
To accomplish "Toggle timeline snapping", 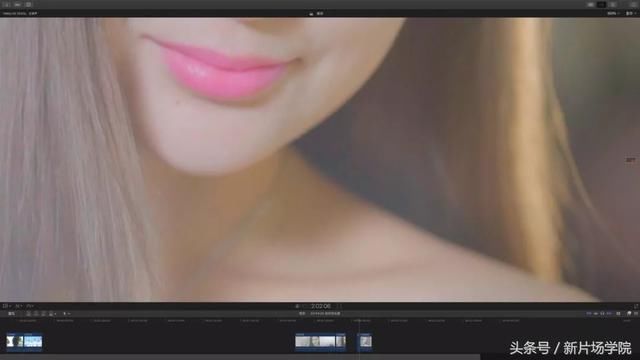I will (609, 313).
